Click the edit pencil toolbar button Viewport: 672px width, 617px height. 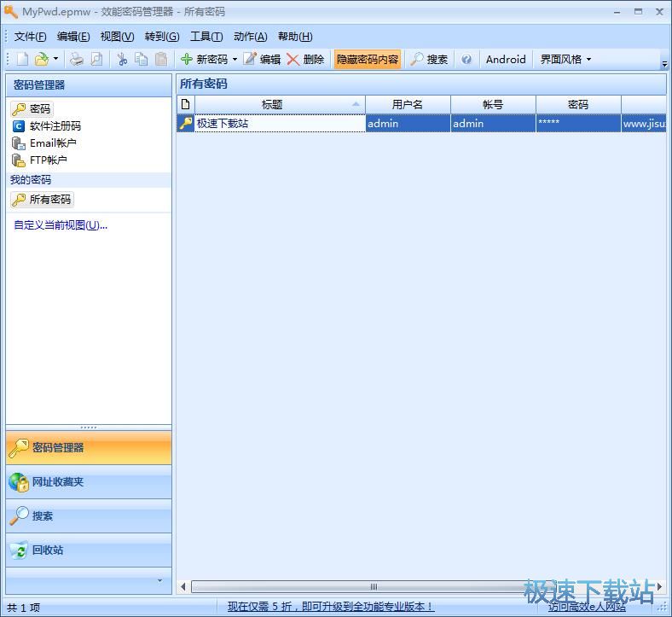click(x=261, y=59)
